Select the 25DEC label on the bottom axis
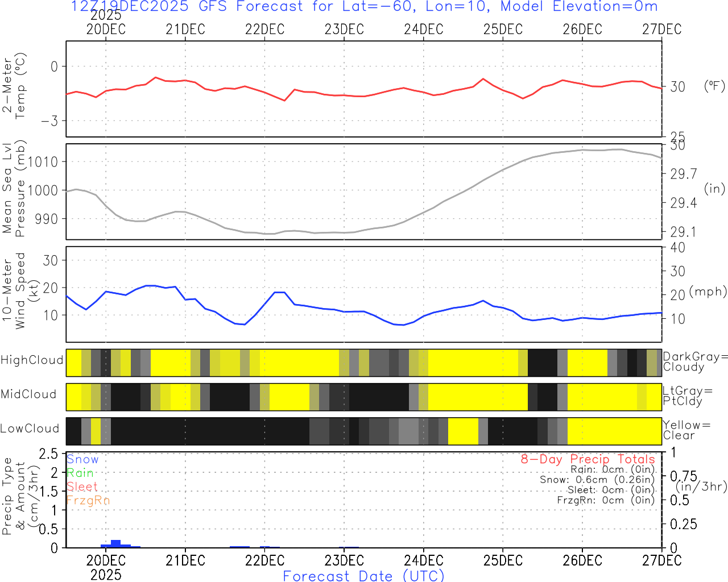 [x=503, y=560]
